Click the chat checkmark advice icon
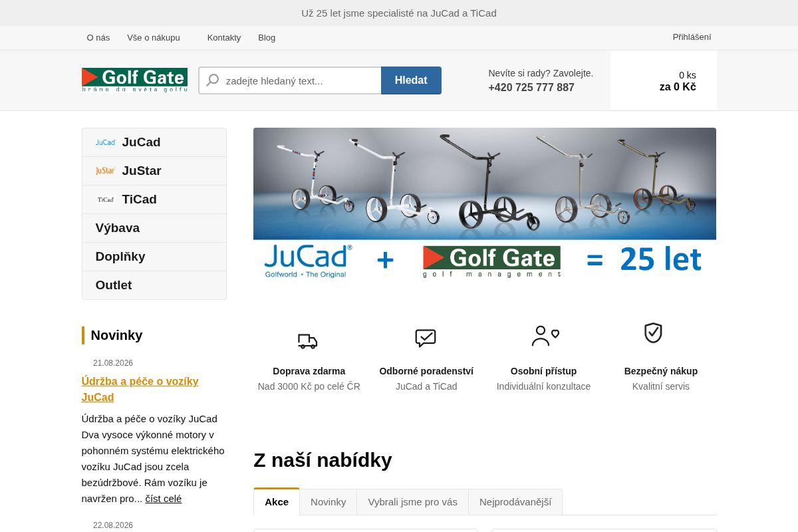The image size is (798, 532). click(426, 338)
